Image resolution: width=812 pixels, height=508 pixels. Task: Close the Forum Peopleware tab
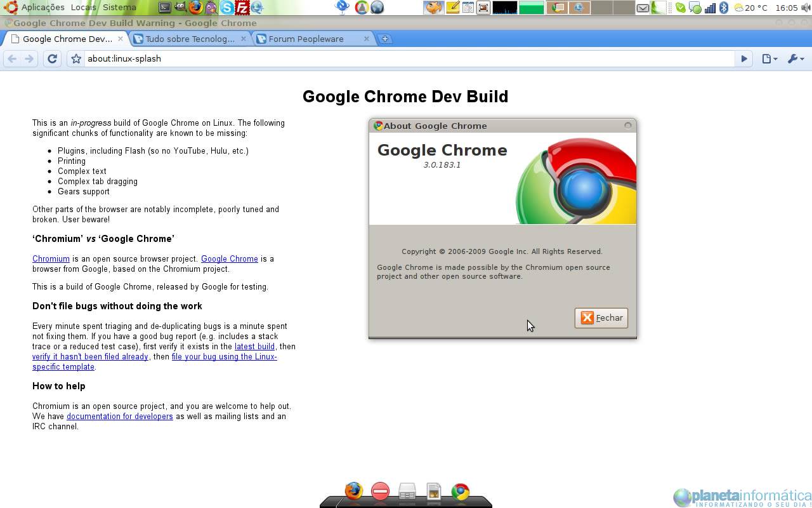point(366,39)
